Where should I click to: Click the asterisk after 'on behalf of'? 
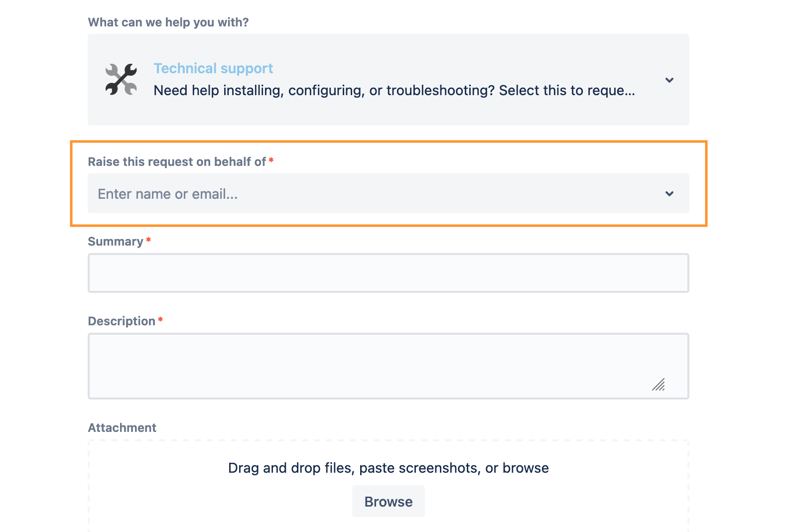click(x=271, y=160)
